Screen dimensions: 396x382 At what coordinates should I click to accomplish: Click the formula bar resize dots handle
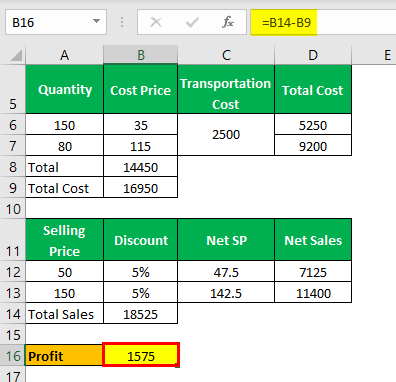pos(122,22)
